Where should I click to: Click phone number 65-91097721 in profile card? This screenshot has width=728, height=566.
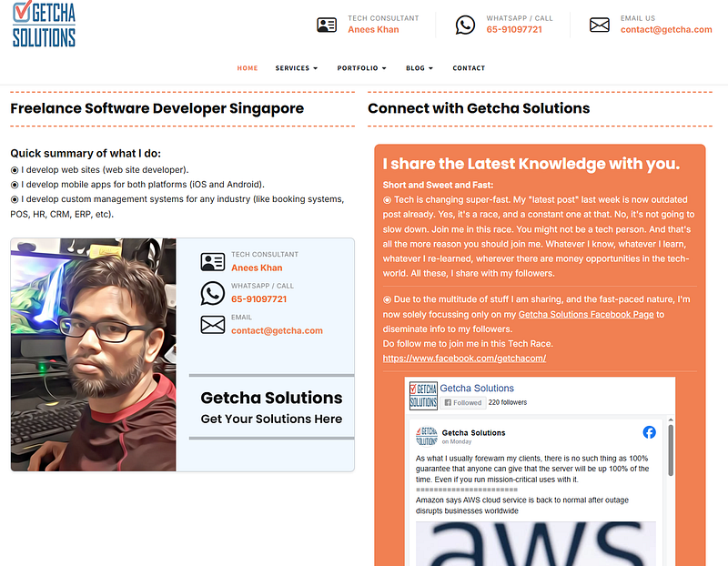click(258, 298)
